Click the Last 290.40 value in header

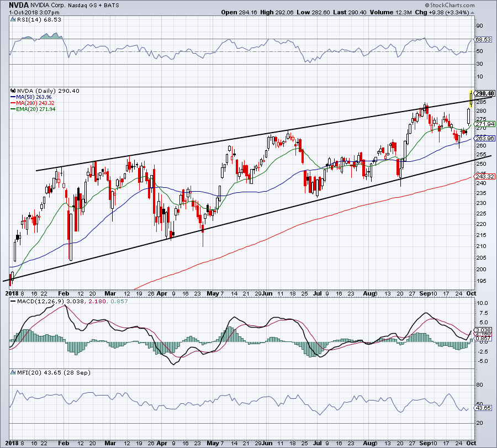click(350, 12)
